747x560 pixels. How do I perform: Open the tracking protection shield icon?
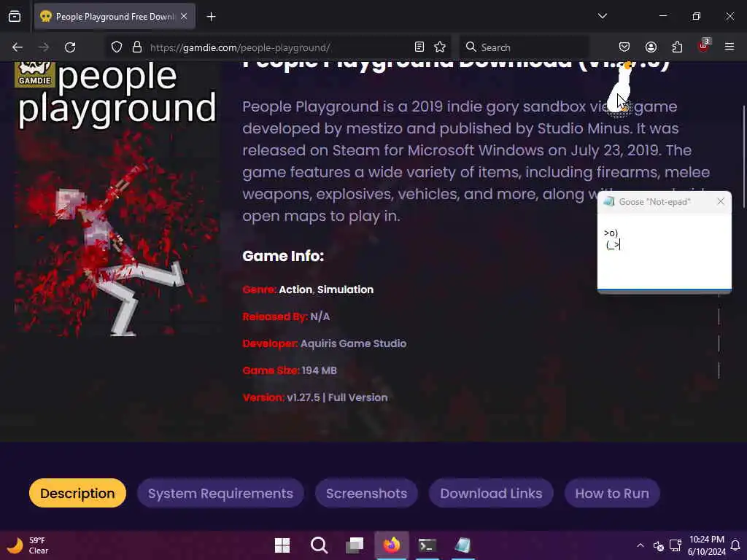tap(117, 47)
